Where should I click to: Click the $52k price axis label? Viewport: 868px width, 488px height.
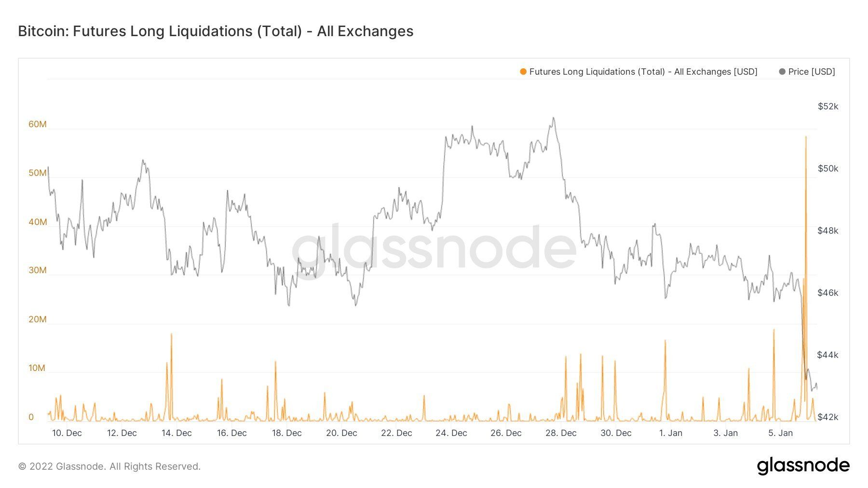coord(828,106)
